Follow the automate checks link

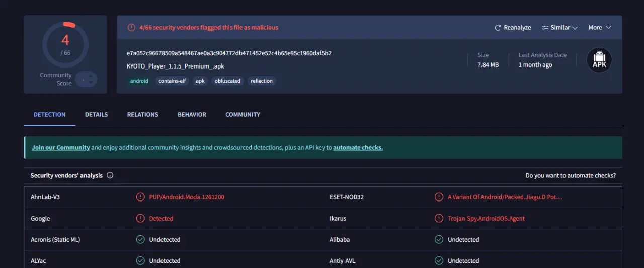tap(358, 148)
